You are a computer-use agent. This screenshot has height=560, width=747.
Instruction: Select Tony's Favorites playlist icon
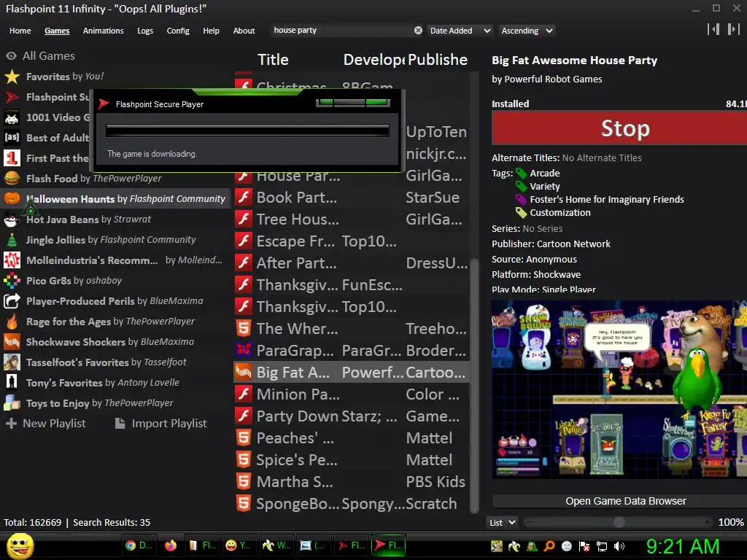pyautogui.click(x=12, y=382)
